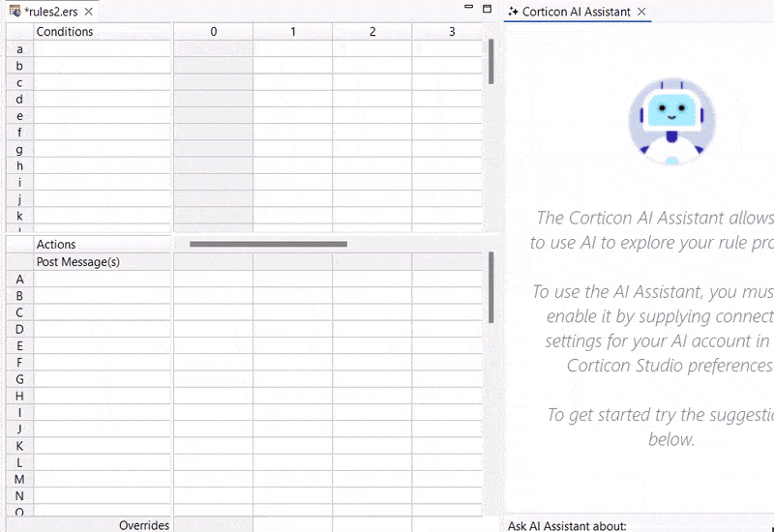Select condition row header i
The height and width of the screenshot is (532, 774).
[x=19, y=183]
